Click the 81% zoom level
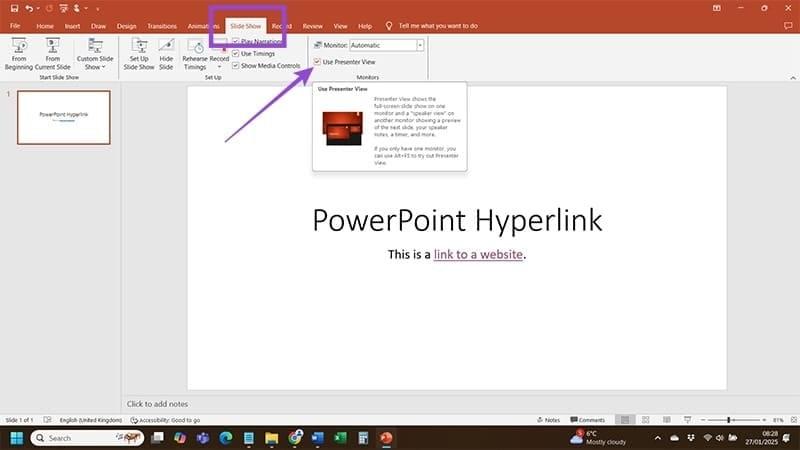This screenshot has width=800, height=450. [778, 420]
